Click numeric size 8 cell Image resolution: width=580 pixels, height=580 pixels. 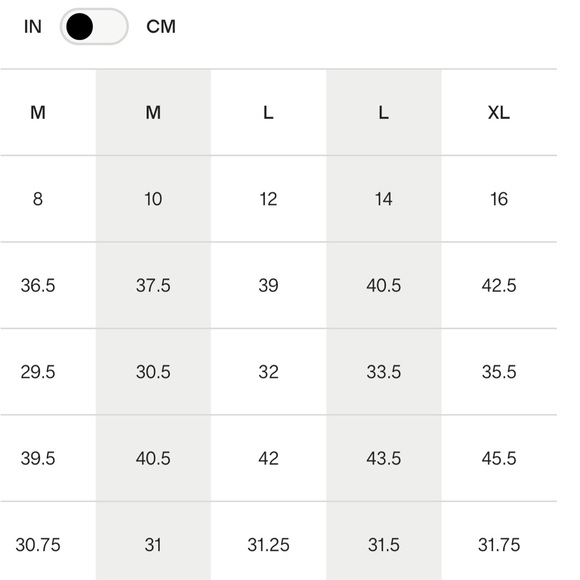pos(38,199)
